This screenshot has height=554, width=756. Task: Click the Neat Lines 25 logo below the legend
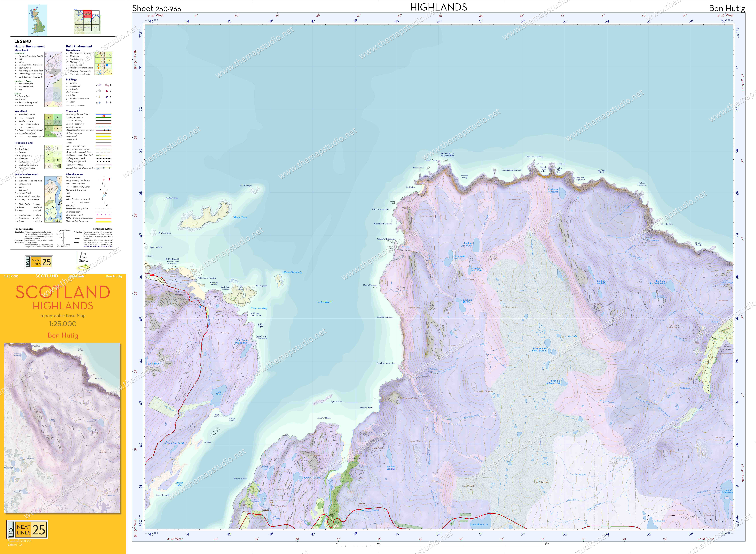[x=39, y=262]
